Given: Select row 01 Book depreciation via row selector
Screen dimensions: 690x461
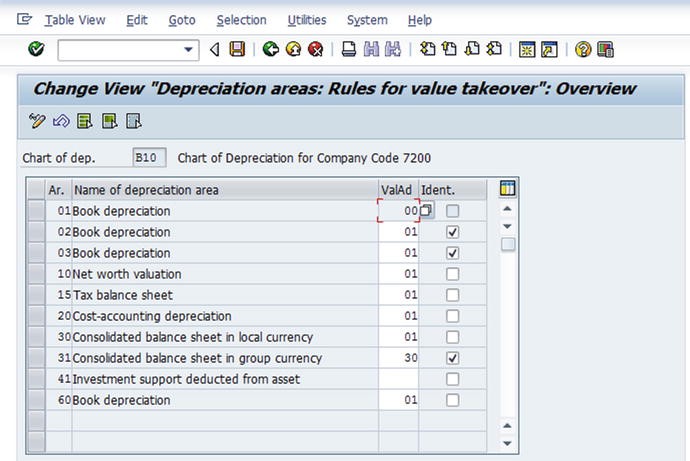Looking at the screenshot, I should click(x=36, y=211).
